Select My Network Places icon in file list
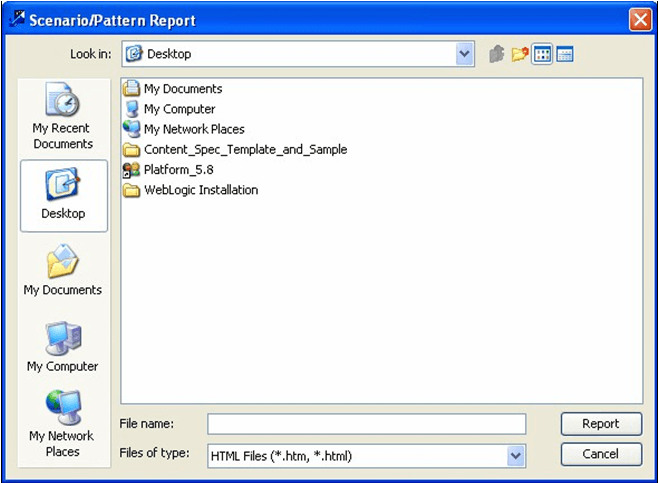Viewport: 658px width, 483px height. click(x=131, y=129)
